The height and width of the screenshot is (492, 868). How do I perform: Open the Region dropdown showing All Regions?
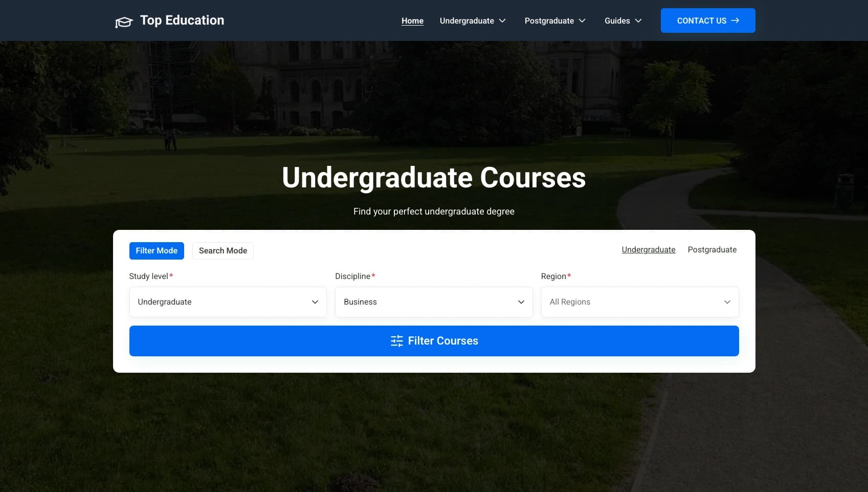639,302
